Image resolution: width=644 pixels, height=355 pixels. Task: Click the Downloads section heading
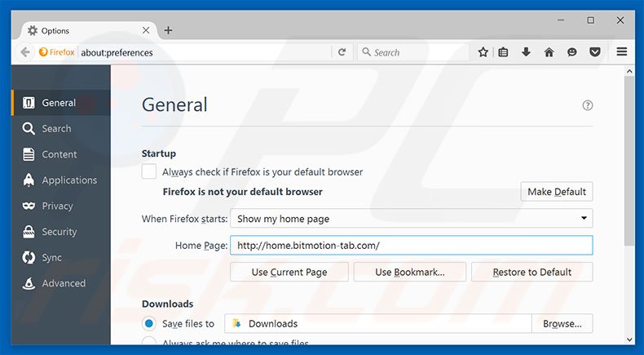click(x=167, y=304)
